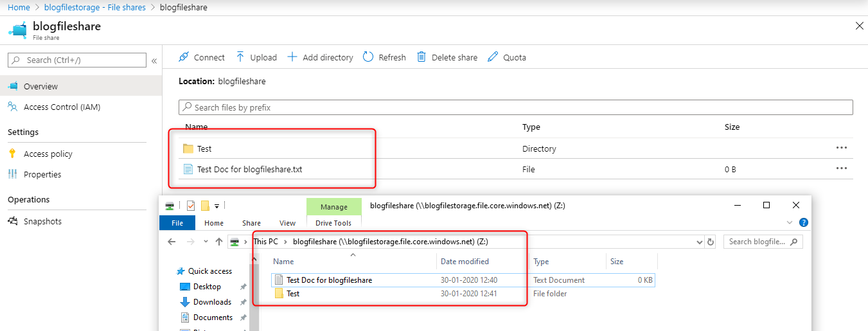This screenshot has height=331, width=868.
Task: Click the Properties quick access icon in Explorer
Action: pos(191,206)
